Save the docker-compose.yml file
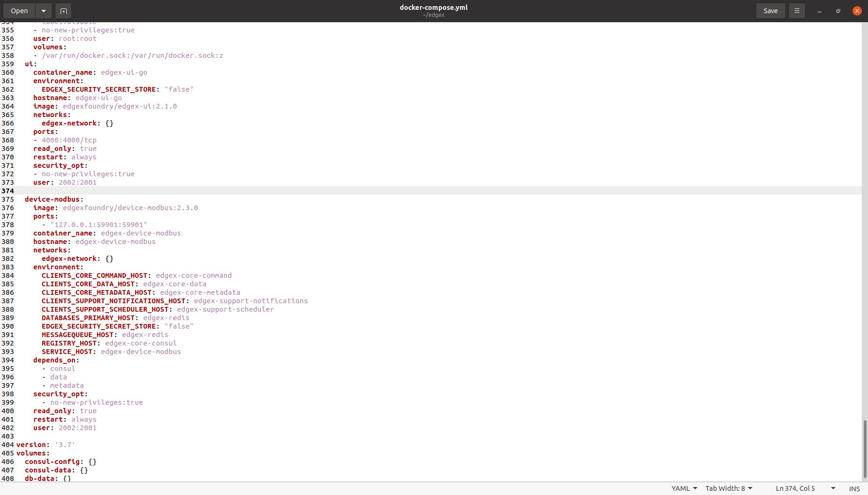Viewport: 868px width, 495px height. (x=770, y=10)
